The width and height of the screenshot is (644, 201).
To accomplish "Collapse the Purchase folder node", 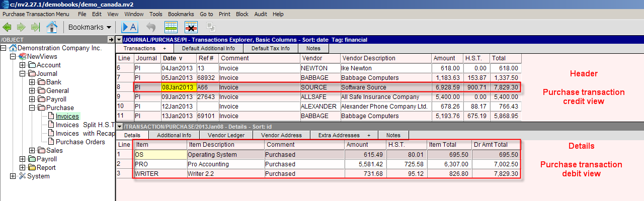I will tap(32, 108).
